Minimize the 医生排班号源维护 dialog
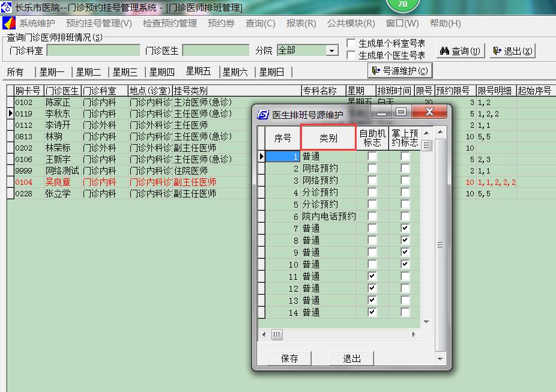 (x=381, y=112)
